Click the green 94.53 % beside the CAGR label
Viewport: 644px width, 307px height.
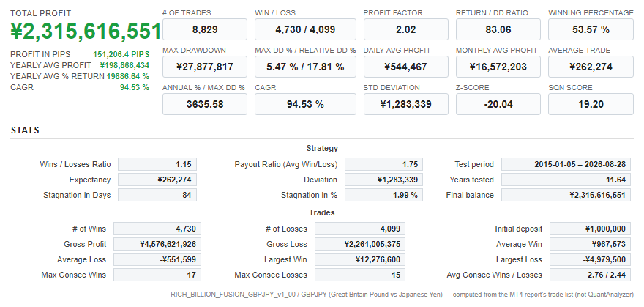coord(135,87)
